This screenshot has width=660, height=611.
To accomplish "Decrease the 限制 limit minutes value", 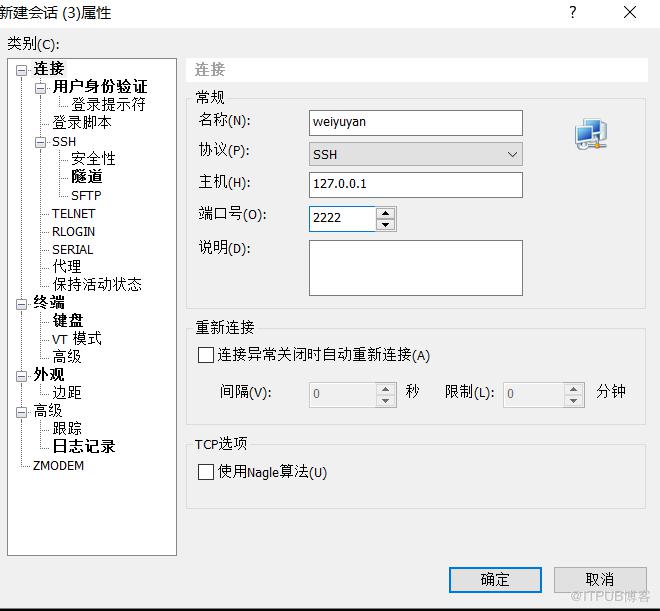I will coord(573,401).
